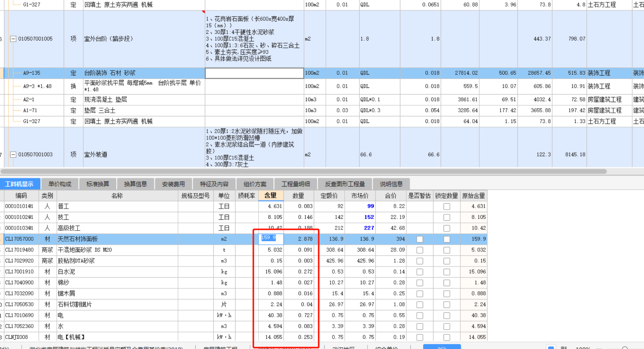Click the CL17019480 material code

coord(19,250)
